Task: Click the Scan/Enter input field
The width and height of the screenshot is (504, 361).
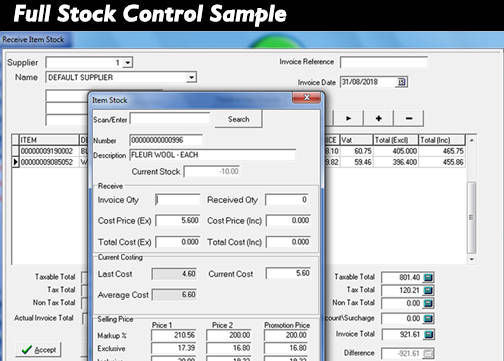Action: tap(170, 119)
